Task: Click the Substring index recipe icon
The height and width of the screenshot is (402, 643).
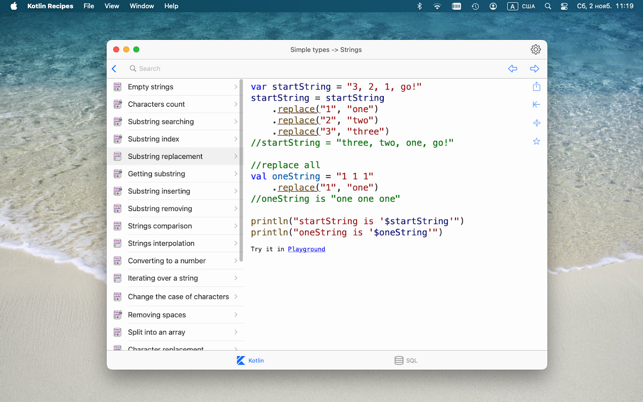Action: pyautogui.click(x=118, y=139)
